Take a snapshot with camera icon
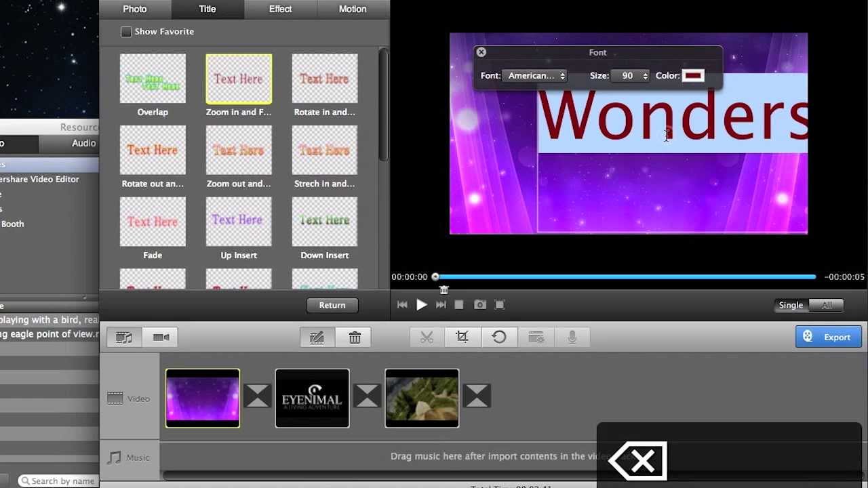Screen dimensions: 868x488 point(479,305)
